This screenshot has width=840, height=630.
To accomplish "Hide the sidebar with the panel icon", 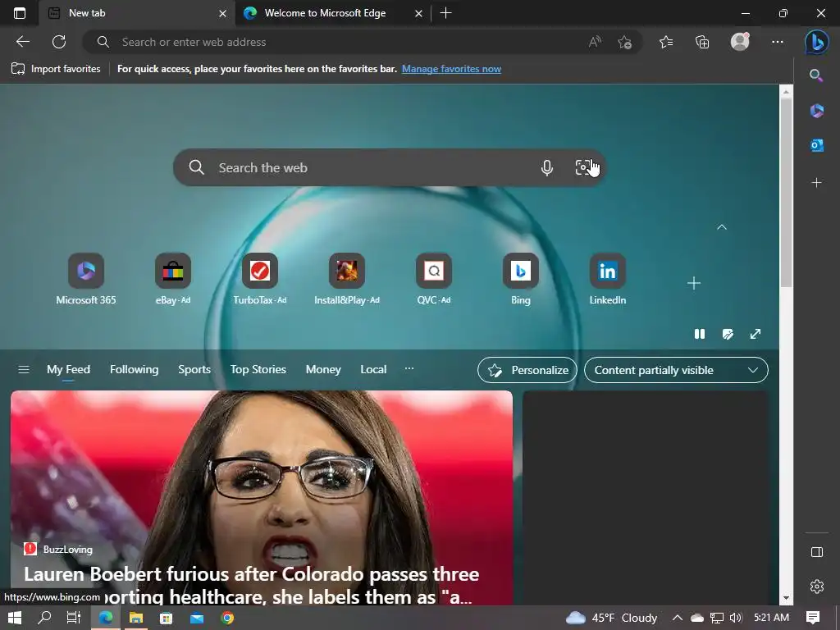I will pyautogui.click(x=816, y=552).
